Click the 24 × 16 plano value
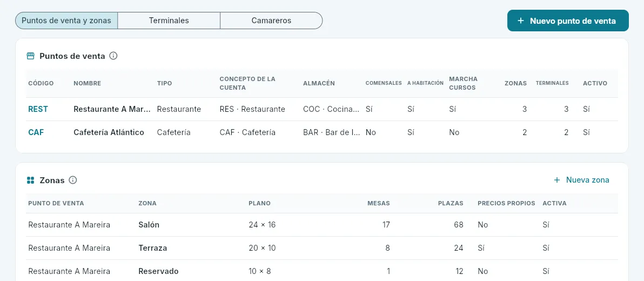644x281 pixels. [x=262, y=225]
